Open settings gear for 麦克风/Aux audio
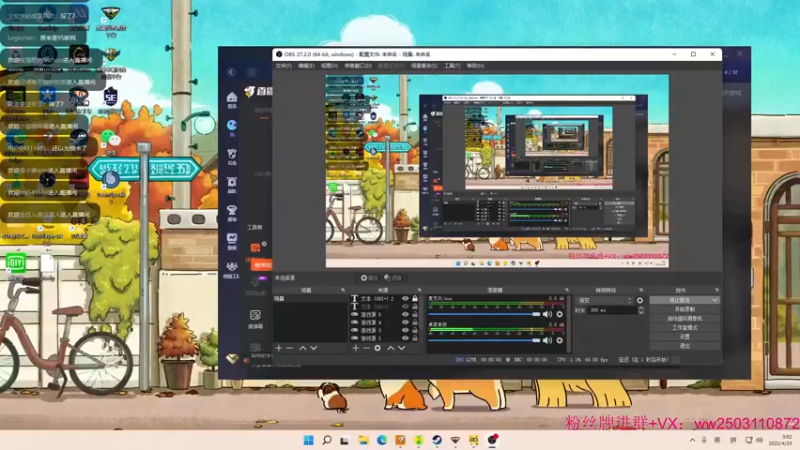The image size is (800, 450). pyautogui.click(x=560, y=314)
